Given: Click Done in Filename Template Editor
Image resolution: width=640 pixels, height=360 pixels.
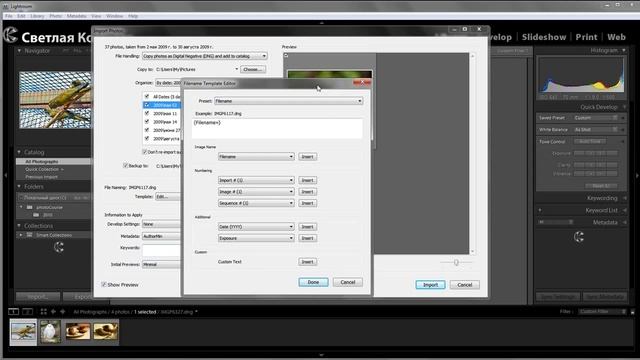Looking at the screenshot, I should pos(313,282).
